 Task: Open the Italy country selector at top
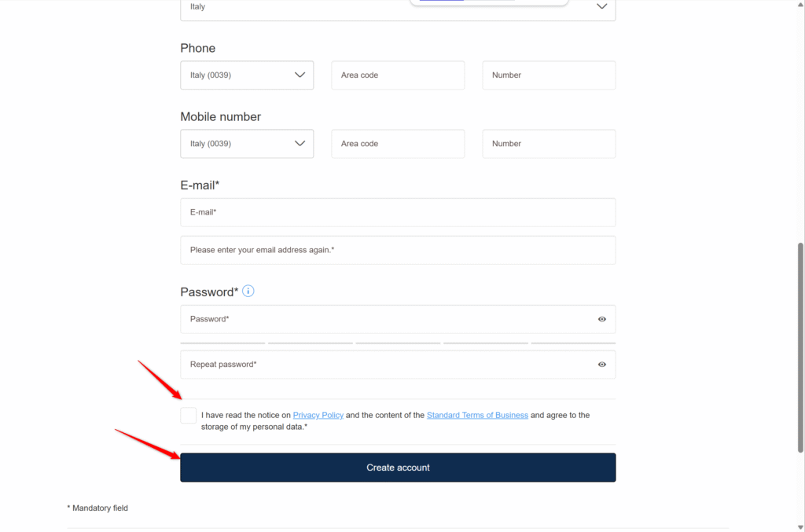click(x=398, y=8)
